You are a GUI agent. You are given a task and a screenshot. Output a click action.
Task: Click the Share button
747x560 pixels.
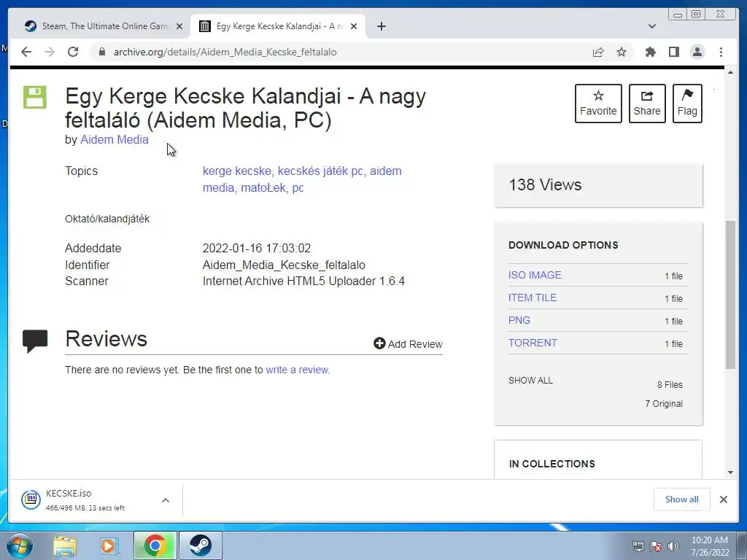click(647, 104)
